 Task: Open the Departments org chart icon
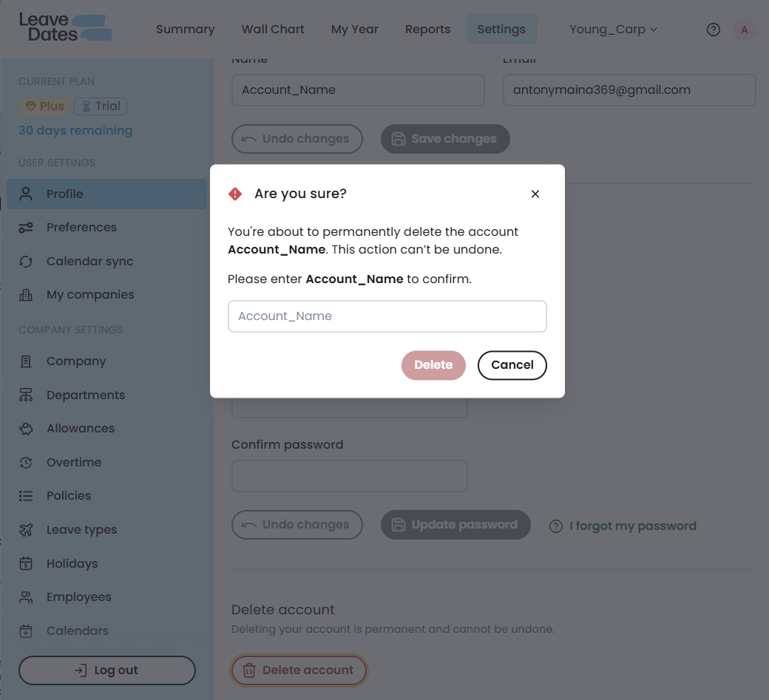tap(26, 395)
